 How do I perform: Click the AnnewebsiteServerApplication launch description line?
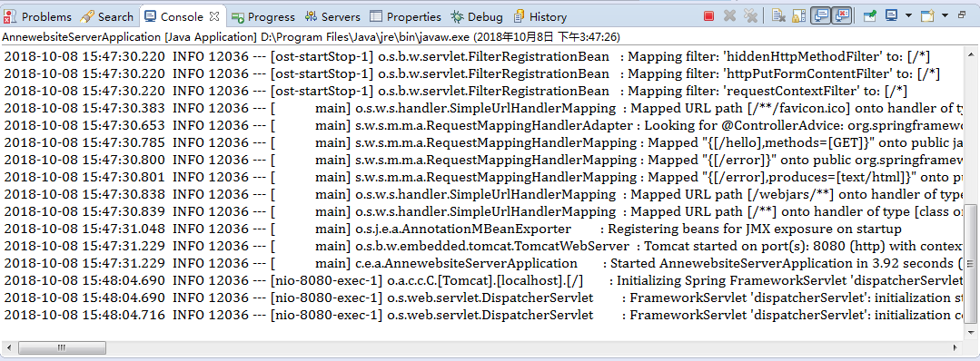311,36
